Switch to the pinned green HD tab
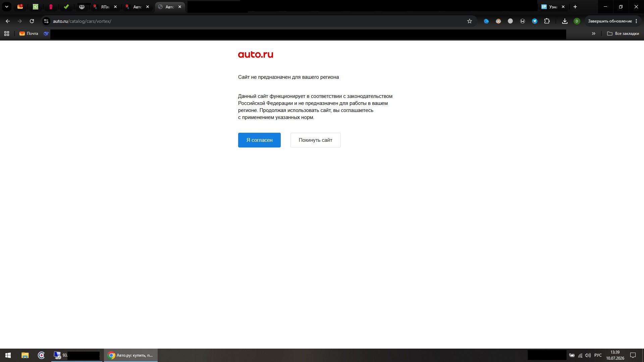644x362 pixels. 36,7
